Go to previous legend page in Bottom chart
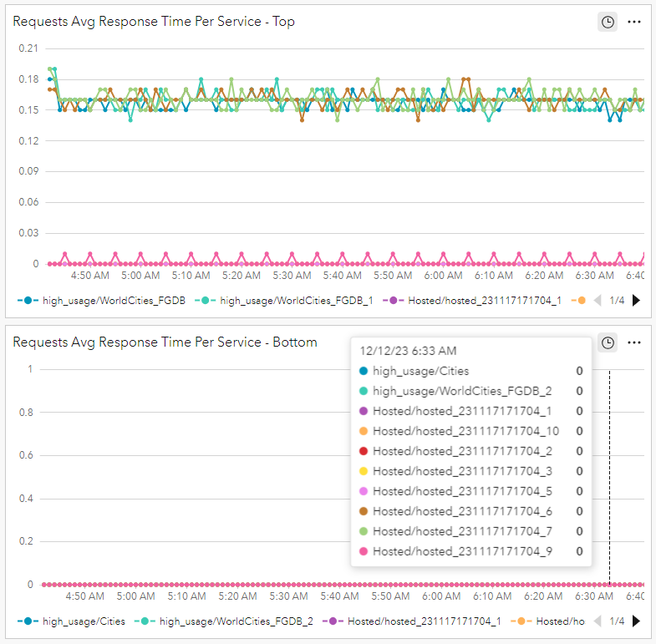 pos(598,621)
